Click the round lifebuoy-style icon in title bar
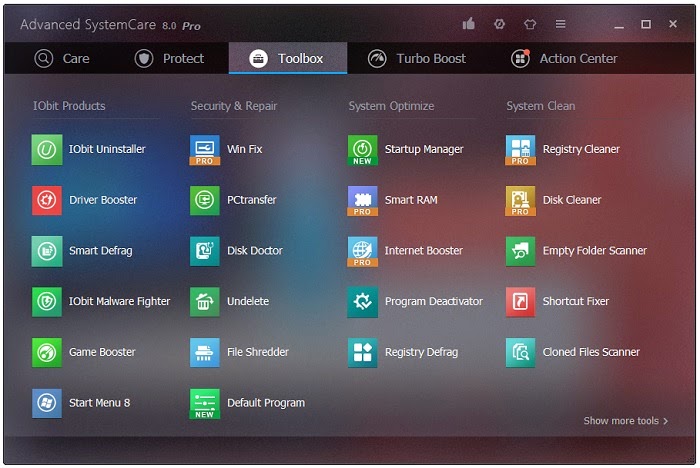The image size is (700, 468). [x=500, y=24]
